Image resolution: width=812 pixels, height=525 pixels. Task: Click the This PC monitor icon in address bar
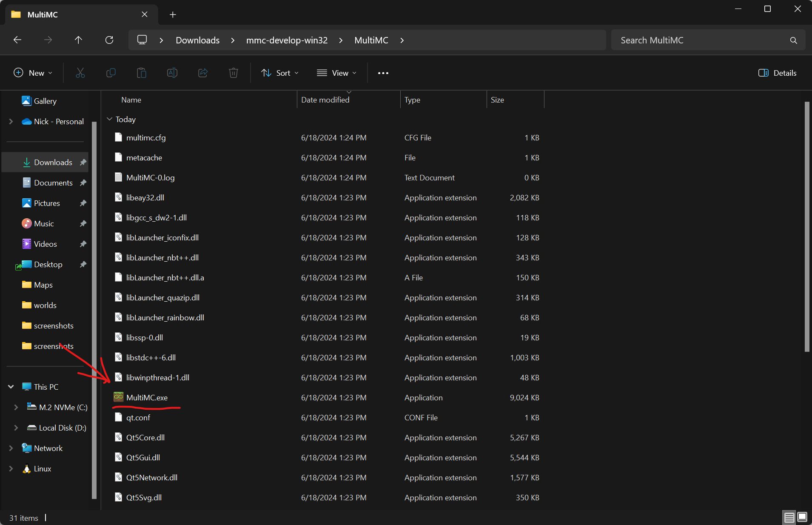pos(142,40)
